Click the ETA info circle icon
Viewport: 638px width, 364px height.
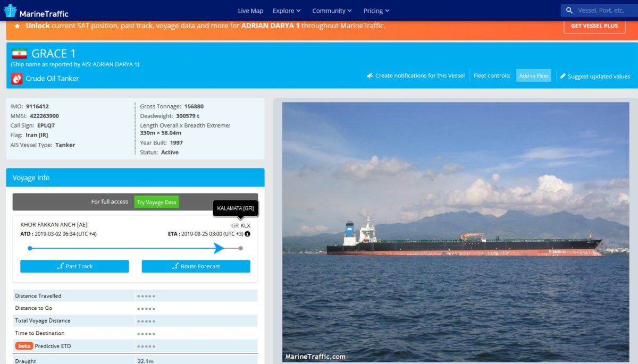[247, 234]
